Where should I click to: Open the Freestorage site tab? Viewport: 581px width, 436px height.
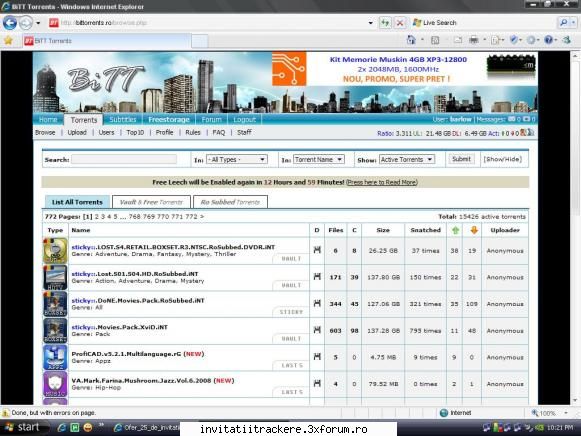[169, 120]
